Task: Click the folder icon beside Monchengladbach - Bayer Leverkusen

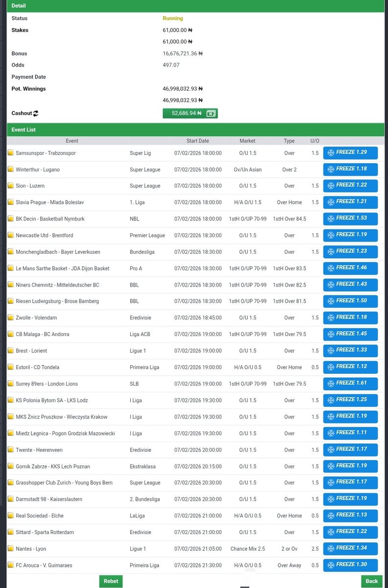Action: (11, 252)
